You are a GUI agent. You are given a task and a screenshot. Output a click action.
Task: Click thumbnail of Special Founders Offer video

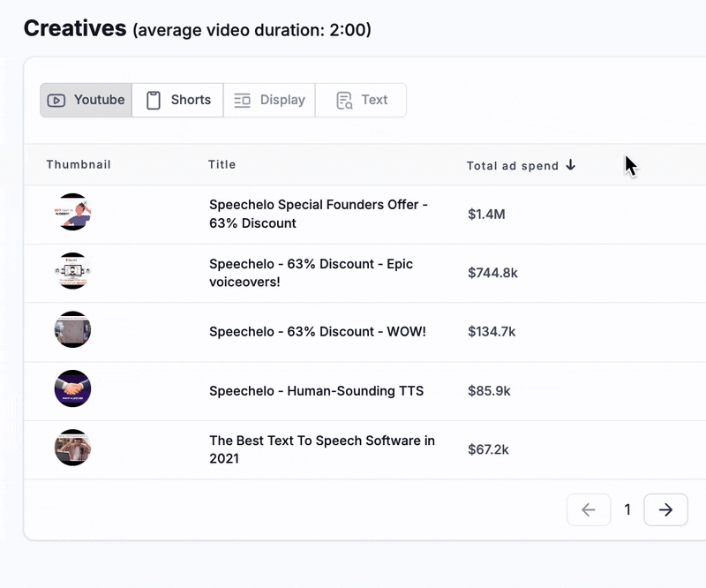pyautogui.click(x=72, y=212)
